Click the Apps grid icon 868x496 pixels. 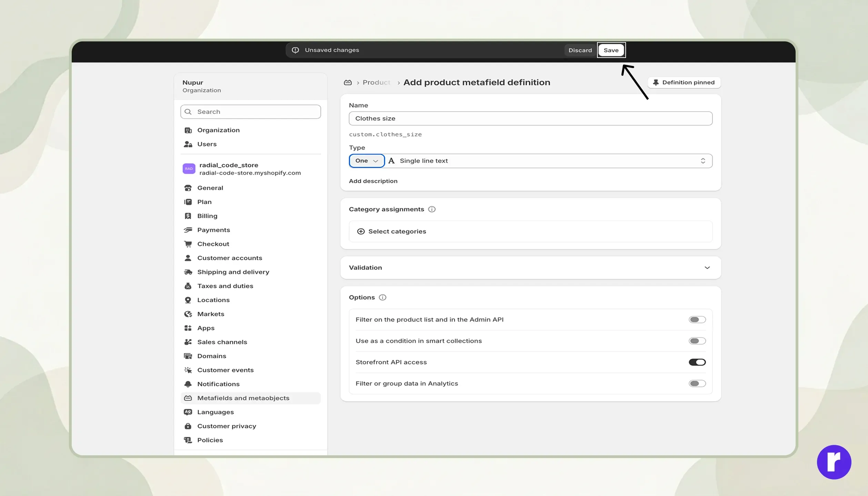[x=188, y=328]
